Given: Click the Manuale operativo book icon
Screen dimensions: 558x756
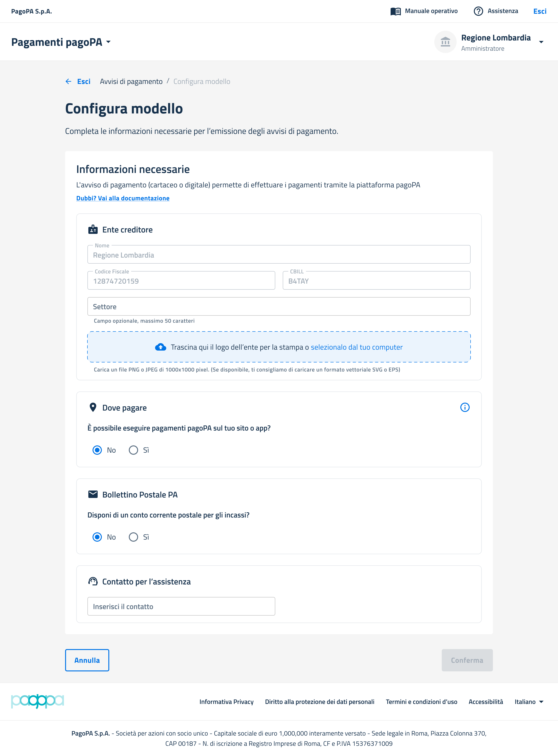Looking at the screenshot, I should point(395,11).
